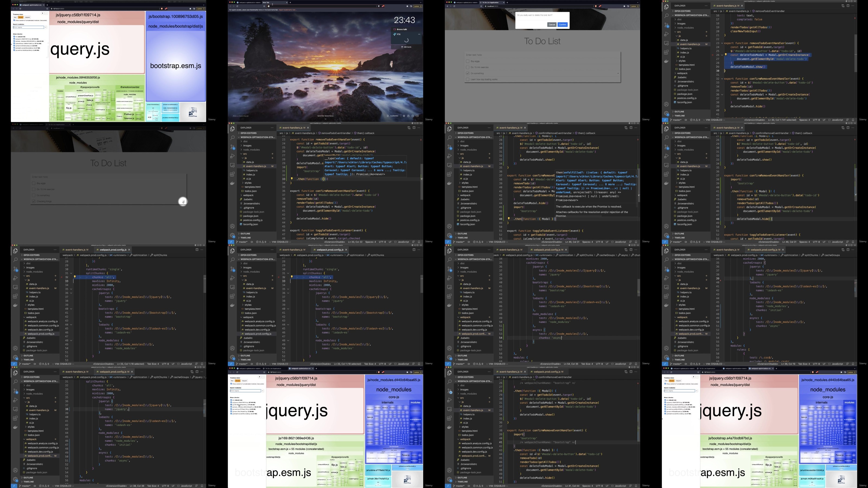868x488 pixels.
Task: Toggle js/runtime.46c602ea18cd.js (1.64 KB) chunk checkbox
Action: pyautogui.click(x=14, y=50)
